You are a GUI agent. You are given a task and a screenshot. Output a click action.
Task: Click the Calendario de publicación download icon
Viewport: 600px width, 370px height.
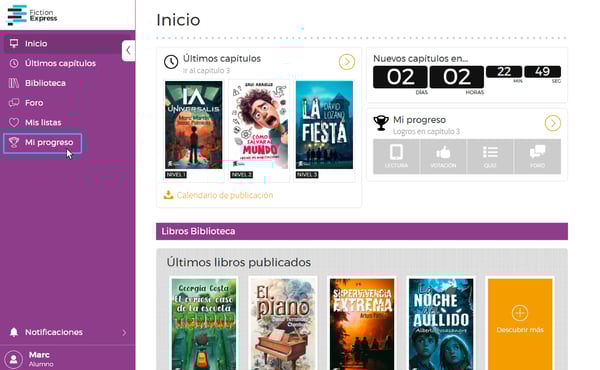168,195
